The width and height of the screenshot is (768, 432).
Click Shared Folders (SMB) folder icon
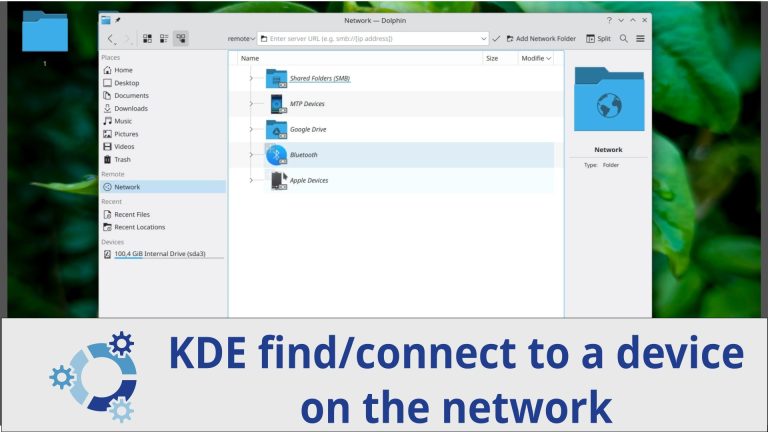(276, 78)
